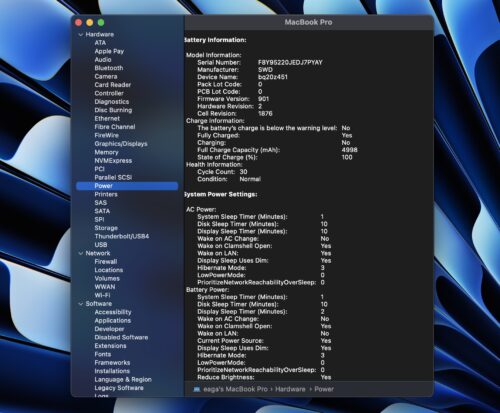Select Thunderbolt/USB4 item
500x413 pixels.
[x=121, y=236]
